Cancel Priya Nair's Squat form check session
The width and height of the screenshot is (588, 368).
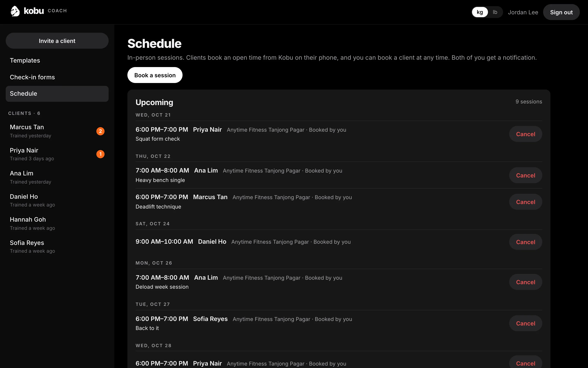pyautogui.click(x=526, y=134)
